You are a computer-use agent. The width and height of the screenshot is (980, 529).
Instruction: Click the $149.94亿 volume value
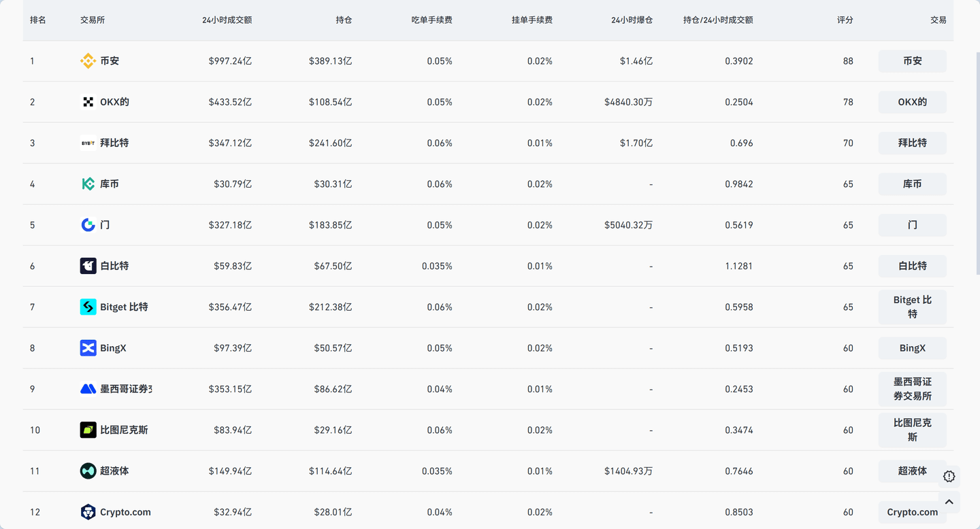coord(230,471)
